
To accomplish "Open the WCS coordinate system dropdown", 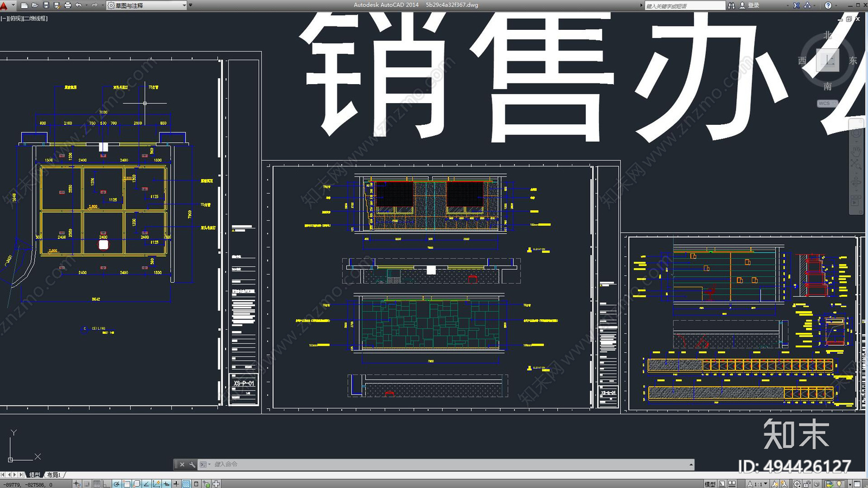I will tap(827, 103).
